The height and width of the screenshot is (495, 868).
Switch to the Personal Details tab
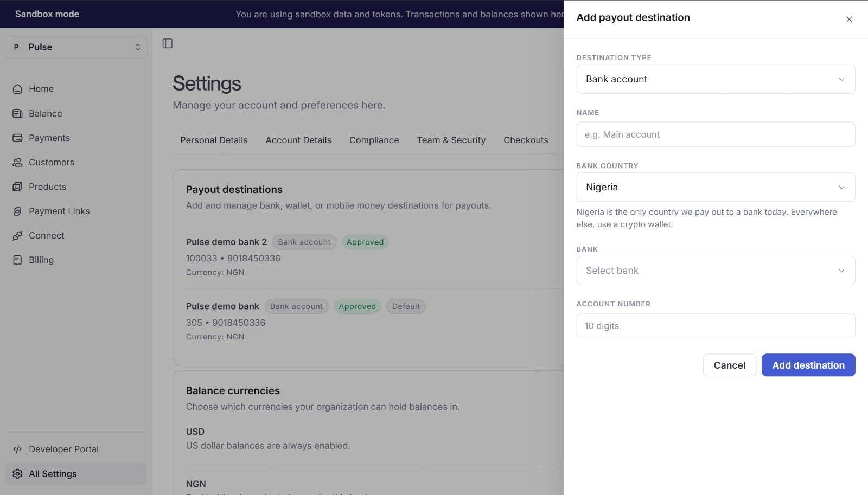click(x=214, y=140)
